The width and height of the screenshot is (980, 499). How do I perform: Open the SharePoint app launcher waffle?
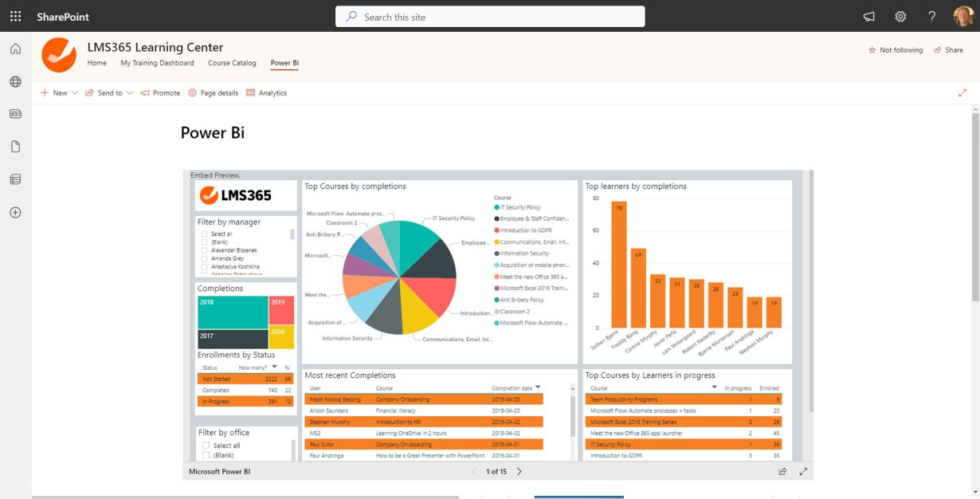click(x=15, y=16)
